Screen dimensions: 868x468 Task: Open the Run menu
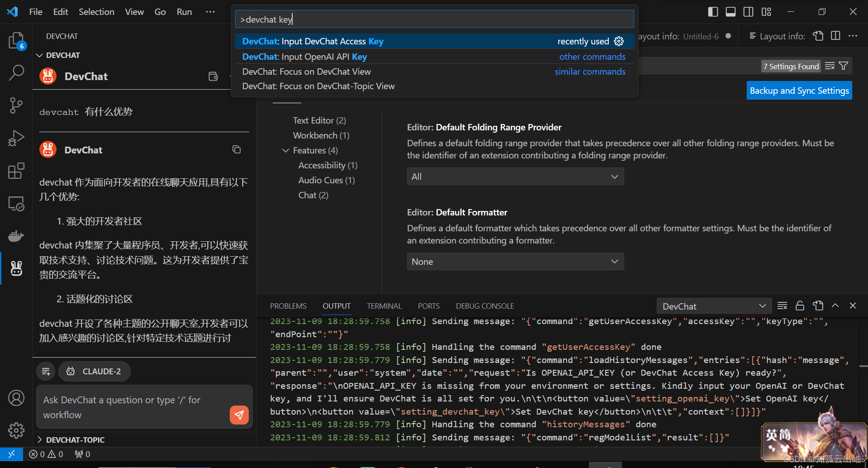tap(184, 12)
